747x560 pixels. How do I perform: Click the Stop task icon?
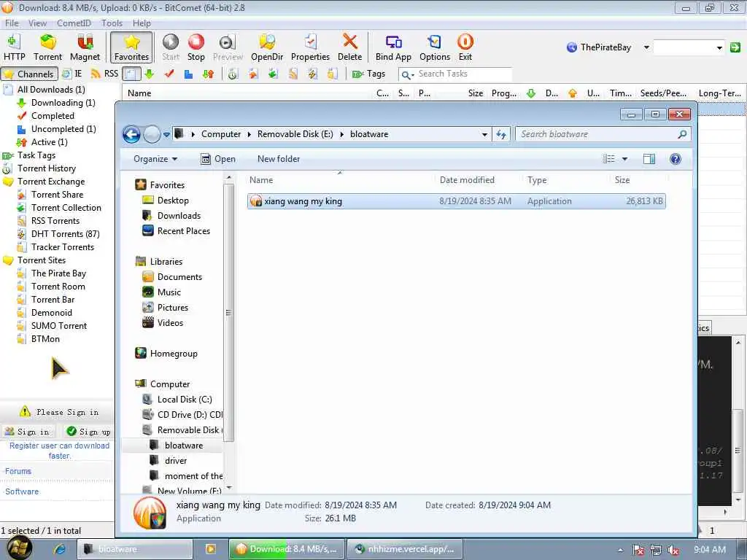tap(196, 47)
